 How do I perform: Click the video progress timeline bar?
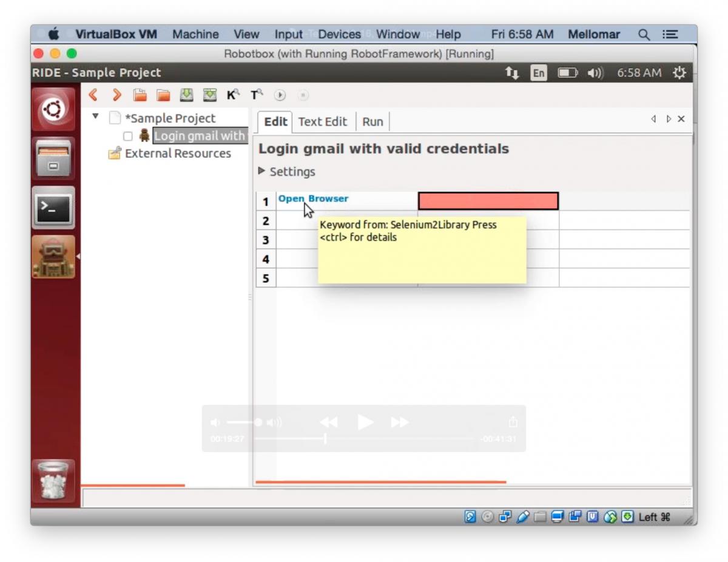click(x=364, y=438)
